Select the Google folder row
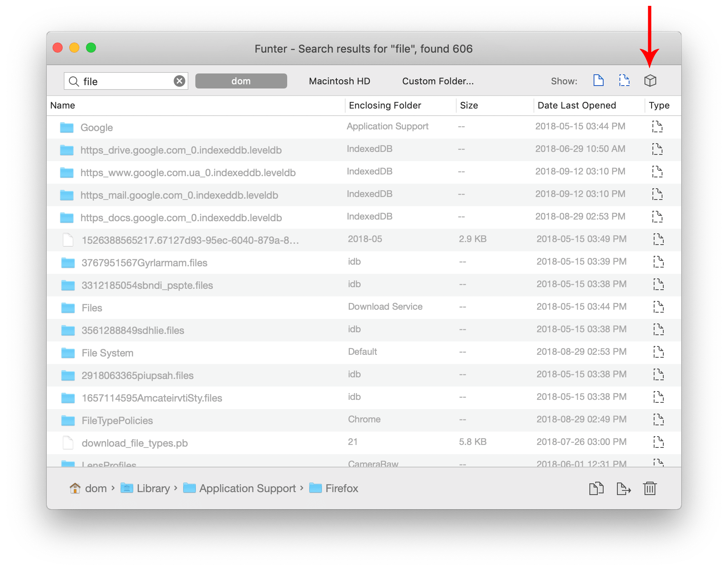This screenshot has width=728, height=571. pos(364,127)
